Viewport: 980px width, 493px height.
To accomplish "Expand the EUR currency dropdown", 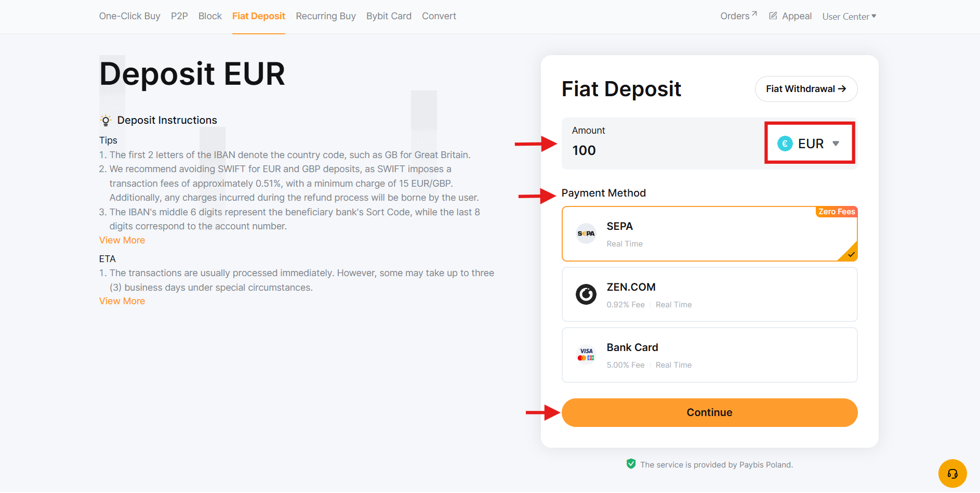I will (809, 144).
